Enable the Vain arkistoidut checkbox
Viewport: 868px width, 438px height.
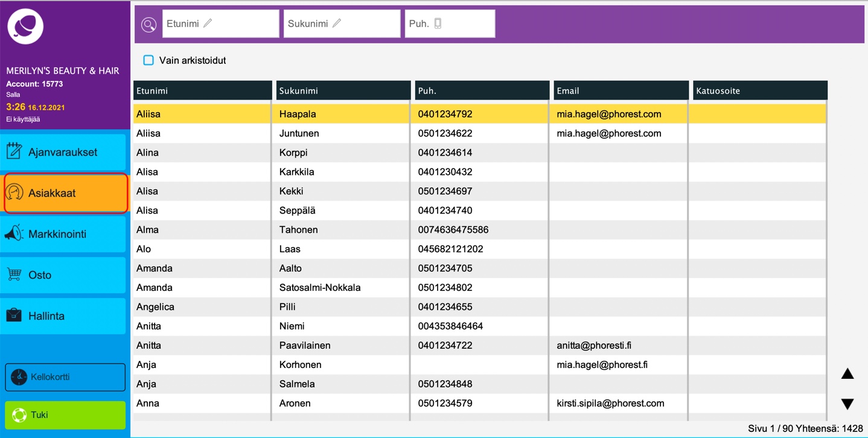[x=148, y=60]
